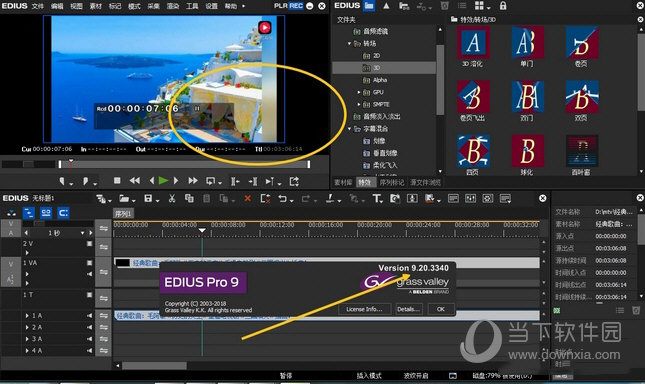The width and height of the screenshot is (645, 384).
Task: Expand the 4 A audio track
Action: [x=27, y=351]
